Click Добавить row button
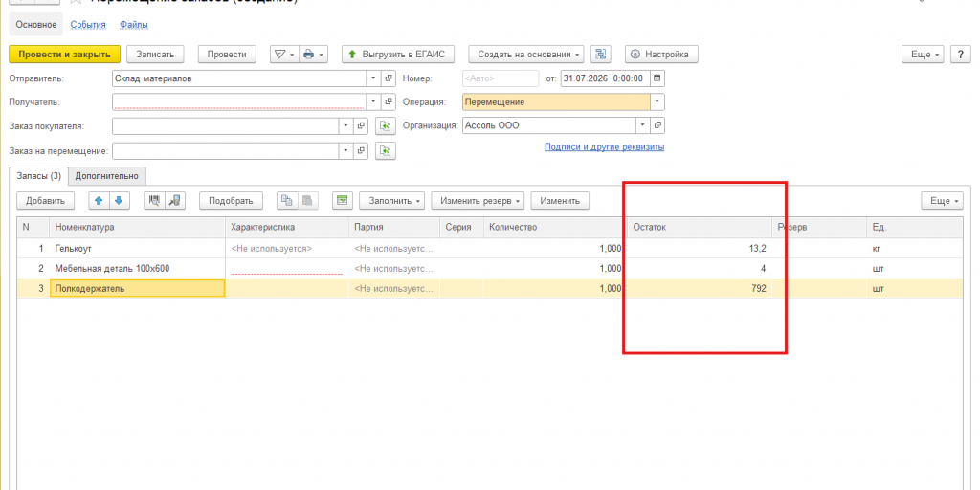Image resolution: width=980 pixels, height=490 pixels. pos(45,201)
